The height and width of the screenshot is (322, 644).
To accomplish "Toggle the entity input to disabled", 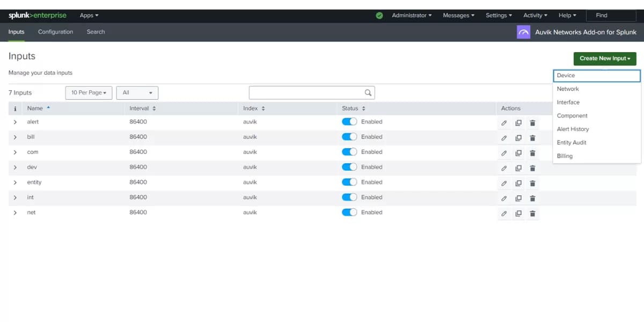I will [349, 182].
